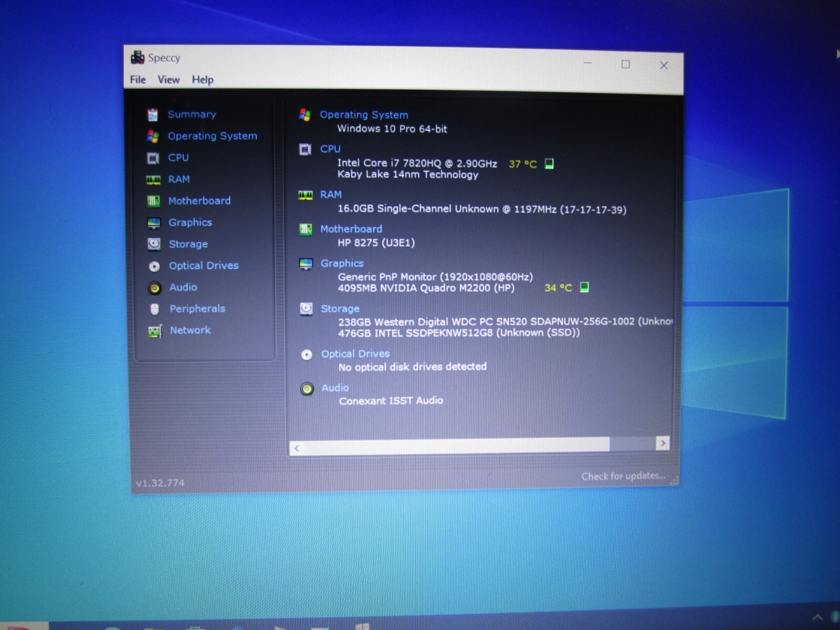The height and width of the screenshot is (630, 840).
Task: Open the View menu
Action: point(169,79)
